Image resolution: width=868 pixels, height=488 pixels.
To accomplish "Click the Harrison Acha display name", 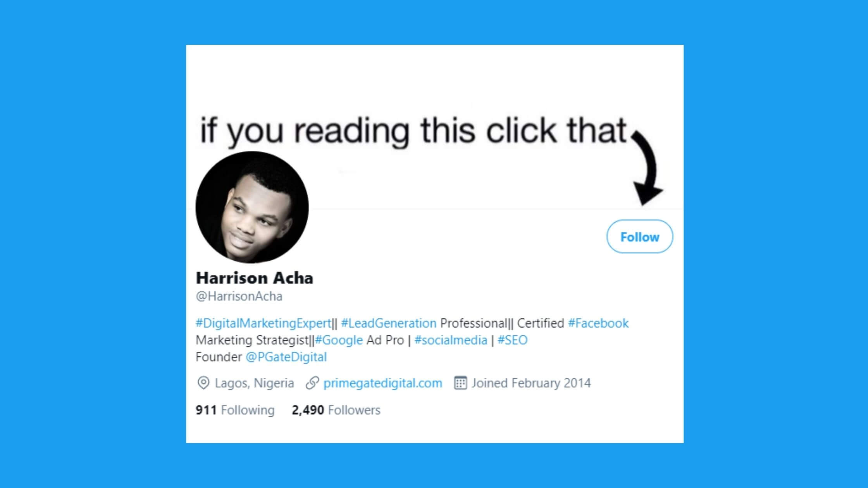I will 255,278.
